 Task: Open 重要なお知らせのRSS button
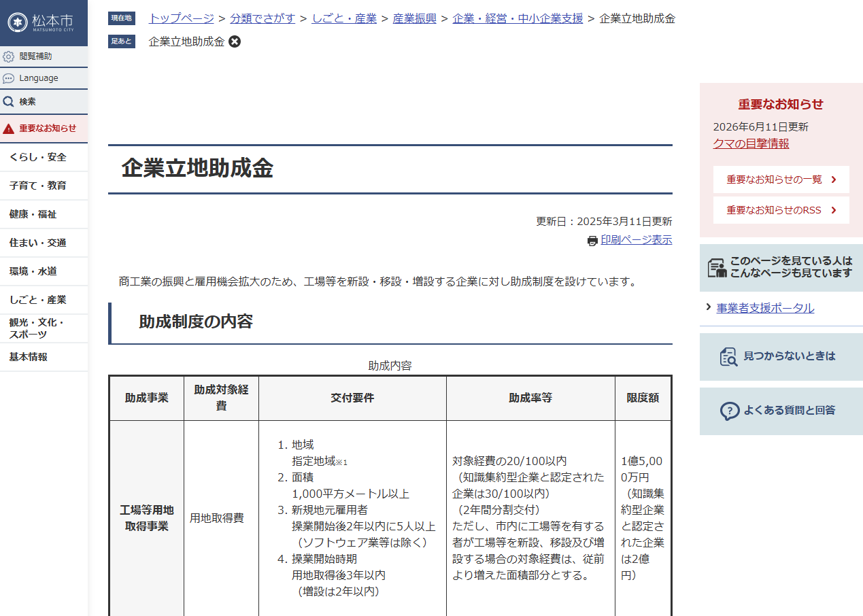coord(781,210)
